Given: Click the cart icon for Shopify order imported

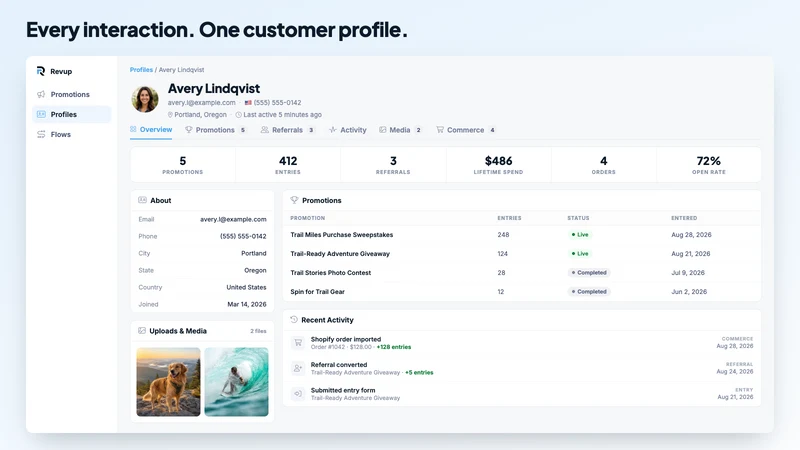Looking at the screenshot, I should [x=298, y=342].
